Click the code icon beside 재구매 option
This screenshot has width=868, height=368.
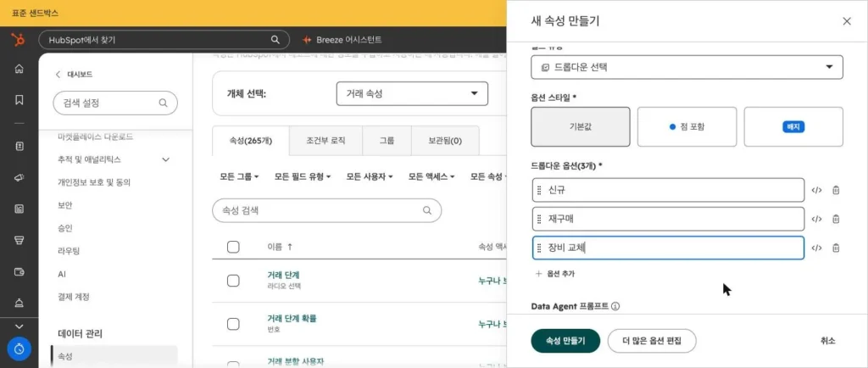pyautogui.click(x=816, y=219)
